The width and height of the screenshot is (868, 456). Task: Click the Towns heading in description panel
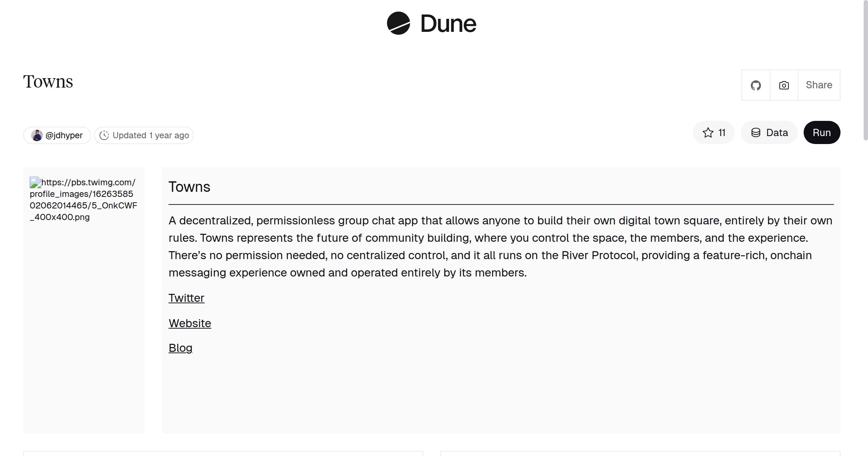[189, 187]
